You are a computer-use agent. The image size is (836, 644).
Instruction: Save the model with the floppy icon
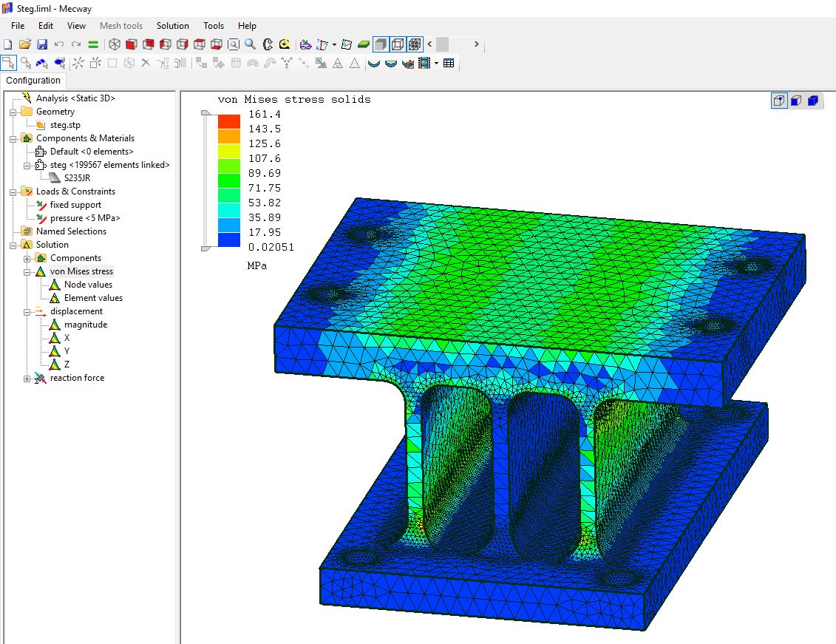click(x=42, y=44)
